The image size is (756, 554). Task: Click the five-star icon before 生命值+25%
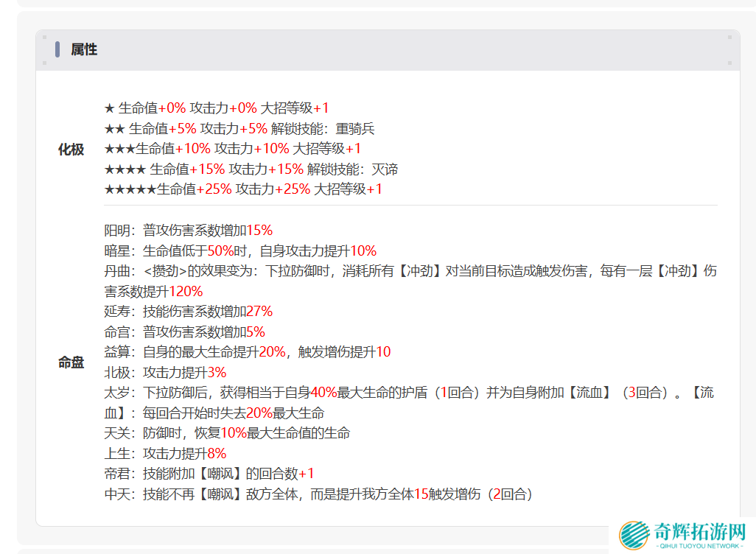tap(130, 189)
